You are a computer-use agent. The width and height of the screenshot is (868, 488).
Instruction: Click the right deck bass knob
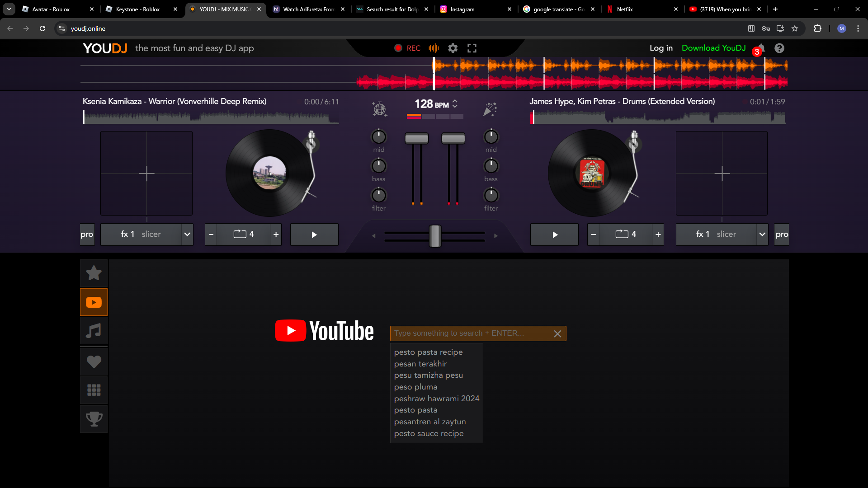[491, 166]
